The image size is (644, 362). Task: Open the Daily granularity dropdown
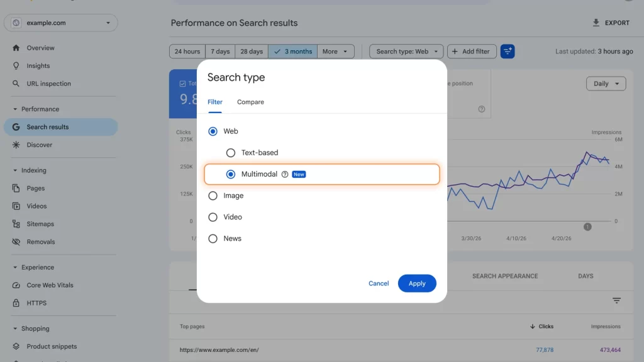[606, 84]
